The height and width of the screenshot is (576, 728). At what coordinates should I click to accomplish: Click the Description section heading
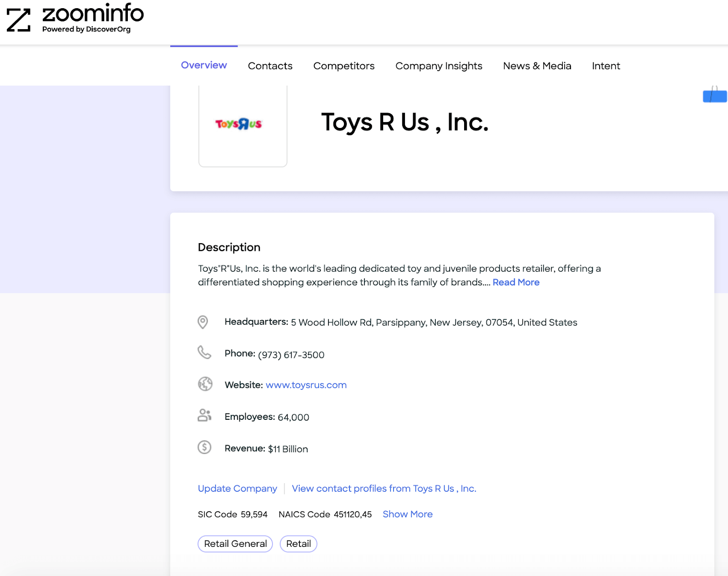[x=229, y=247]
